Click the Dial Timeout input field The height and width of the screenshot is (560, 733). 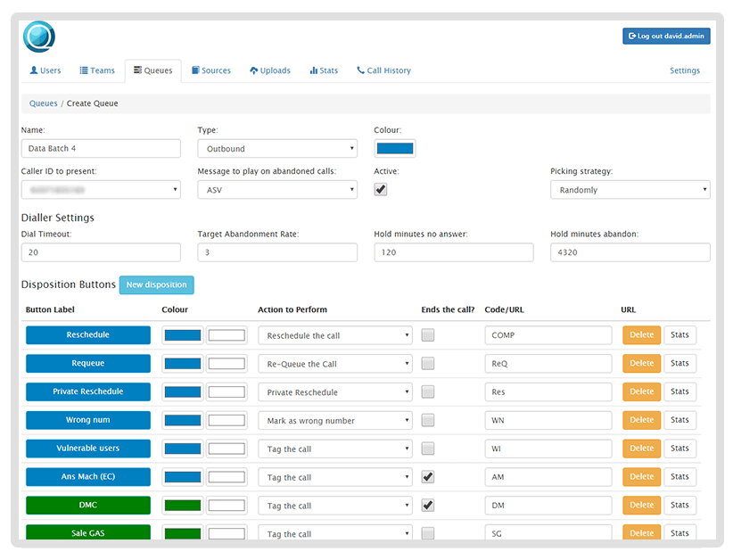point(101,252)
